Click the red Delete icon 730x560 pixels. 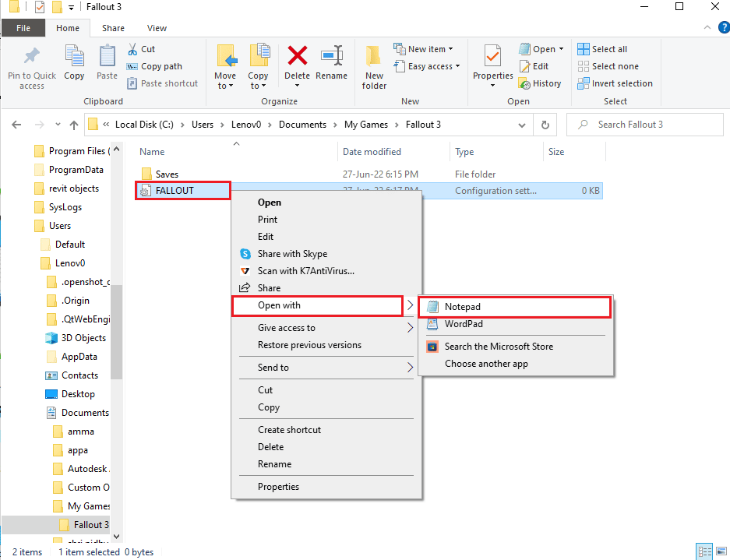click(x=297, y=56)
